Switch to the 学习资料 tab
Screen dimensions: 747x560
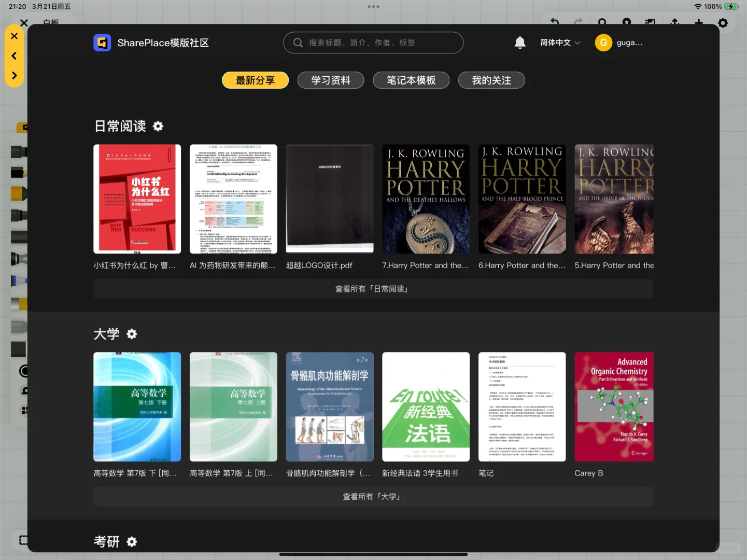330,80
